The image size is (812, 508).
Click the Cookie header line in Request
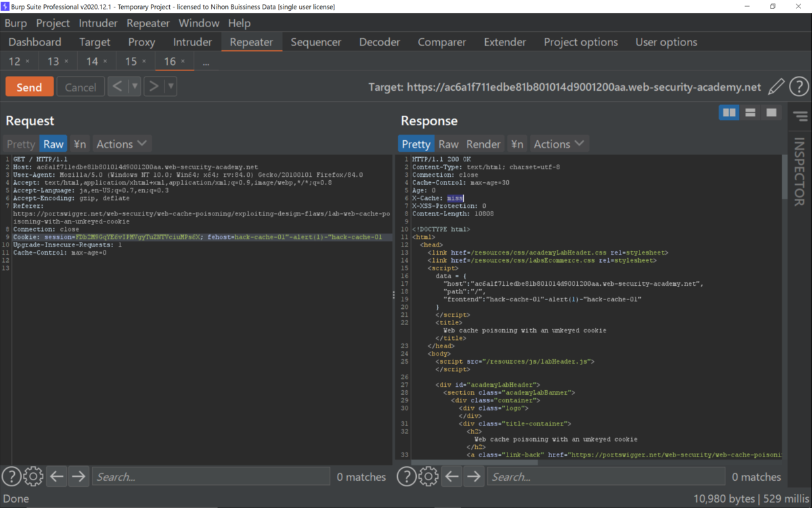pyautogui.click(x=198, y=237)
